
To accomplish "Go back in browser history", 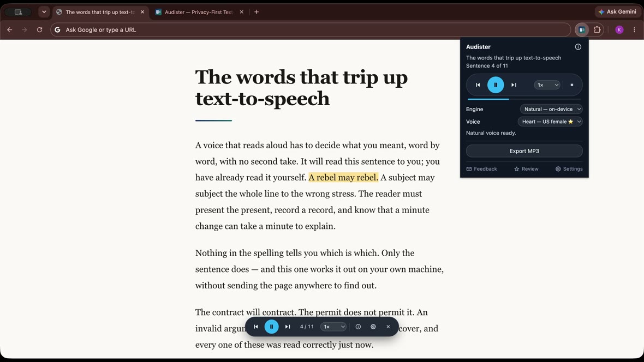I will point(9,29).
